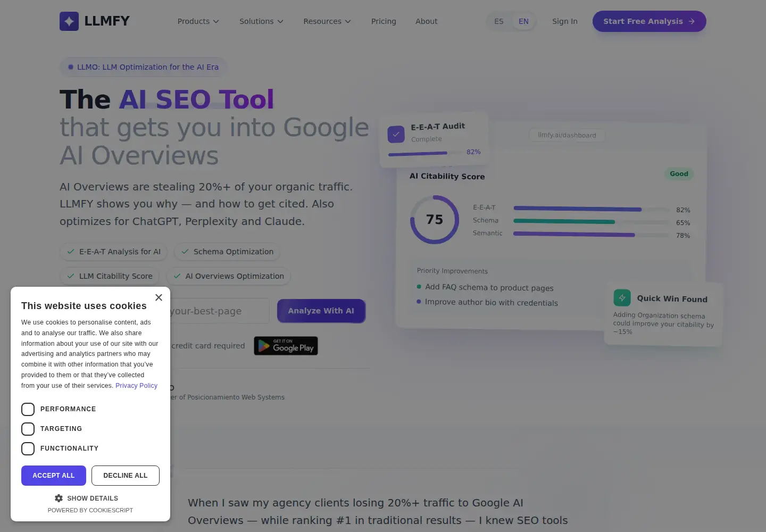This screenshot has width=766, height=532.
Task: Open the About page
Action: pyautogui.click(x=427, y=21)
